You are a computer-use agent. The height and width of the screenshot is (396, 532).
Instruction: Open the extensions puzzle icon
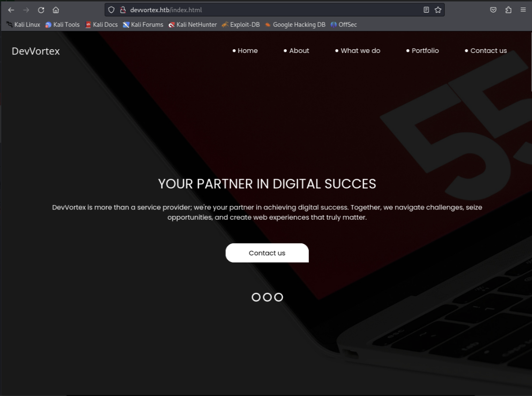coord(508,10)
